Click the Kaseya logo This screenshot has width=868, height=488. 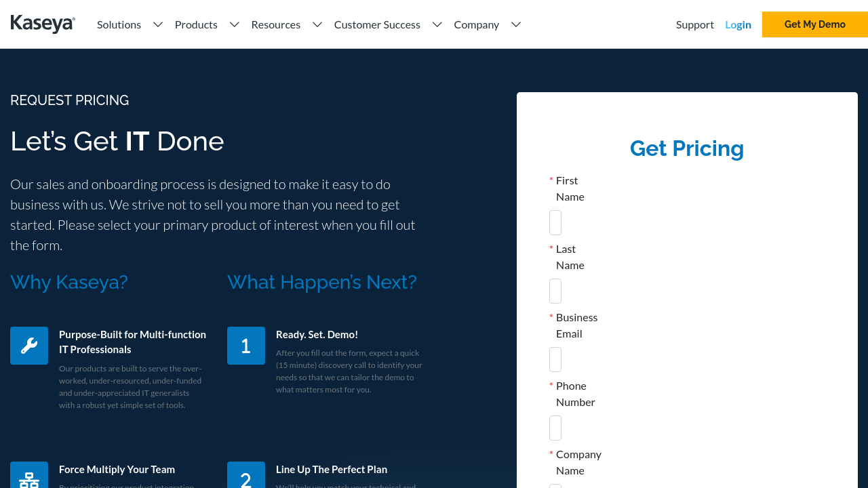coord(43,24)
